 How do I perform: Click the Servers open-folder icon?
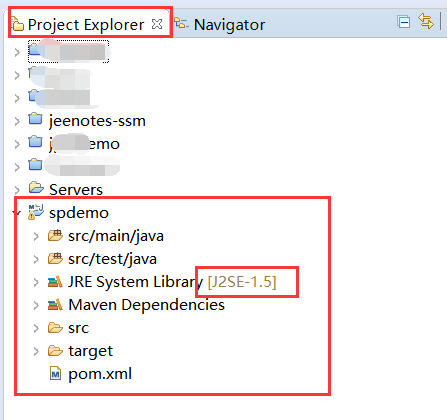coord(36,188)
